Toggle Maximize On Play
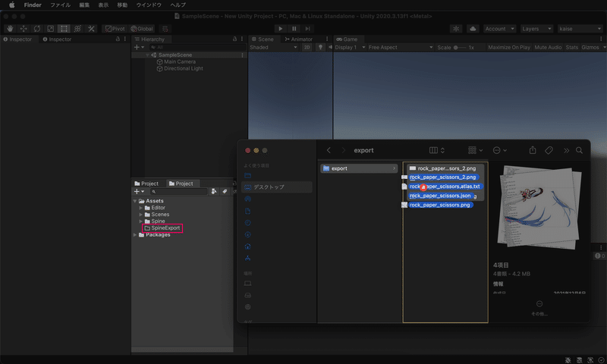The width and height of the screenshot is (607, 364). (508, 47)
